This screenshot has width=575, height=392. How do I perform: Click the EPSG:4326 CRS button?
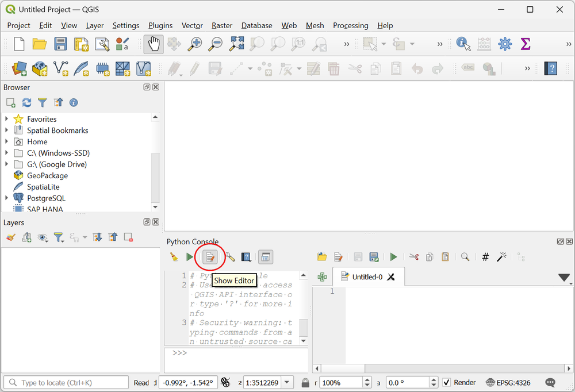(x=508, y=382)
